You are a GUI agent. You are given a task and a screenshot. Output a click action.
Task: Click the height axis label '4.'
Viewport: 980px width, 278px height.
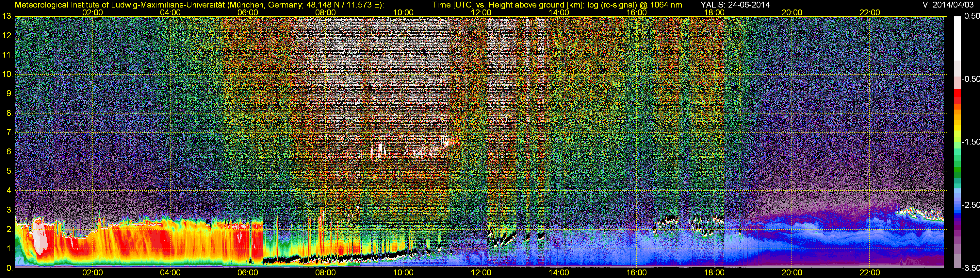9,190
